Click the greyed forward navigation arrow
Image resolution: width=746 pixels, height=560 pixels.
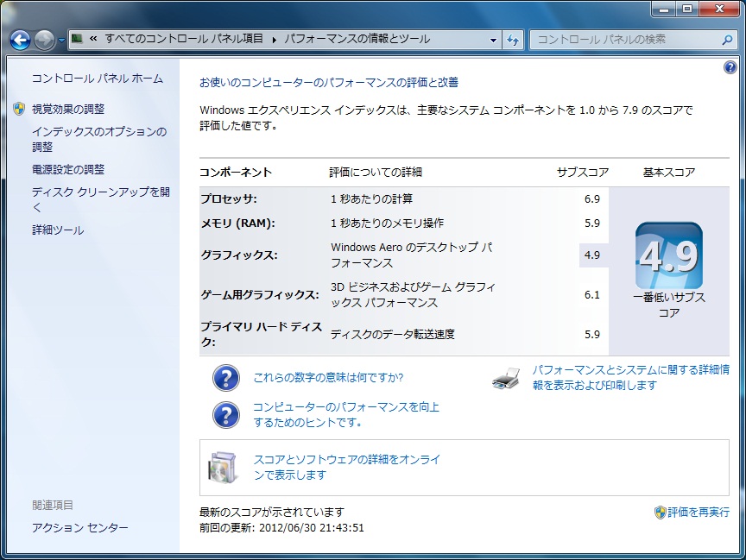click(x=45, y=40)
